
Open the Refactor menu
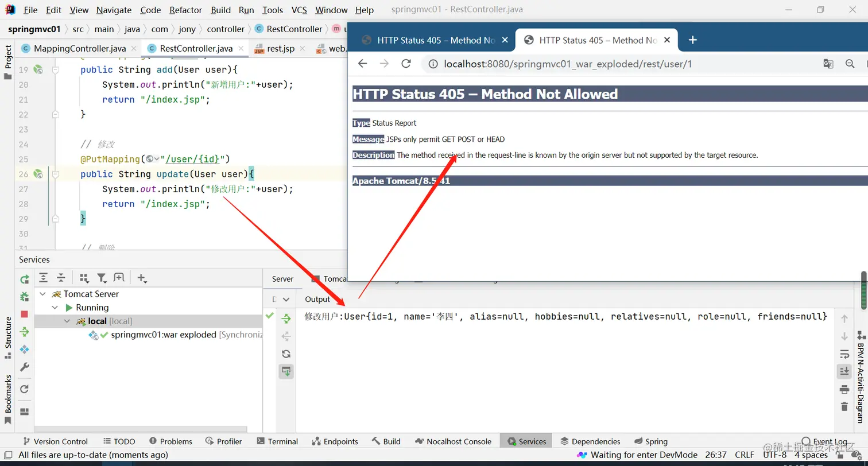click(x=186, y=10)
